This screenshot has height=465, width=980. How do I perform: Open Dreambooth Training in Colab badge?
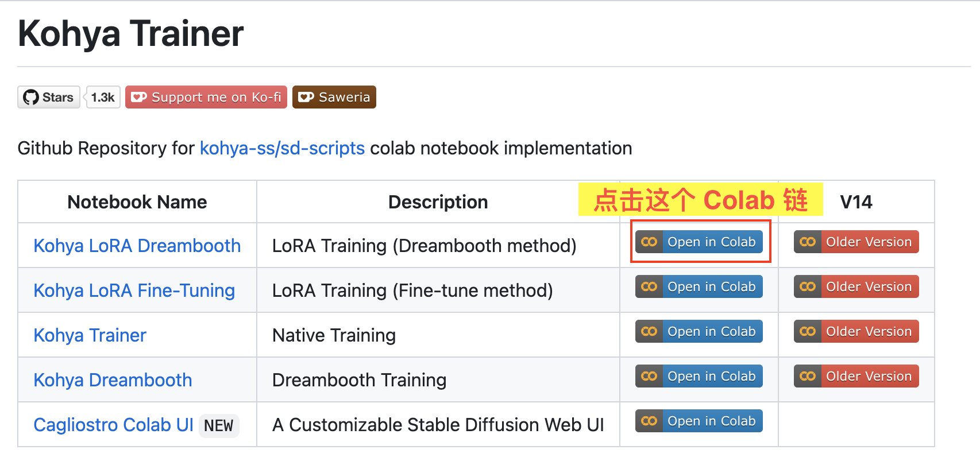pos(699,376)
